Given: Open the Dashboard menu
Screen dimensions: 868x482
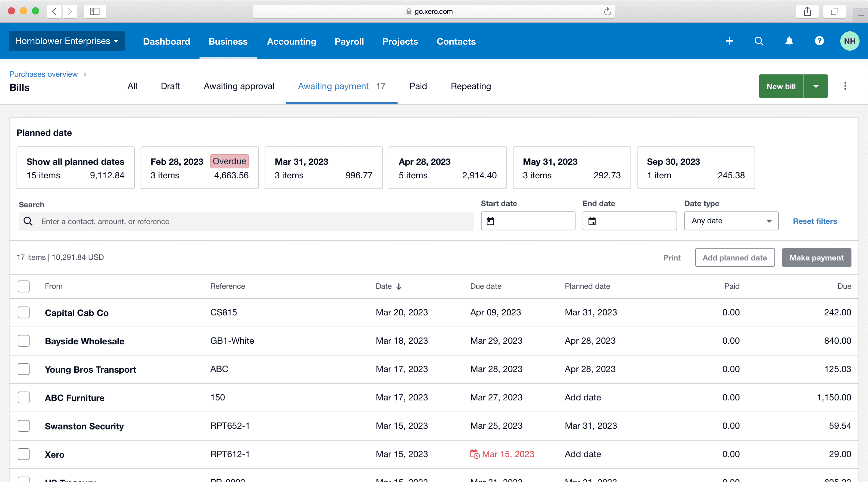Looking at the screenshot, I should point(166,42).
